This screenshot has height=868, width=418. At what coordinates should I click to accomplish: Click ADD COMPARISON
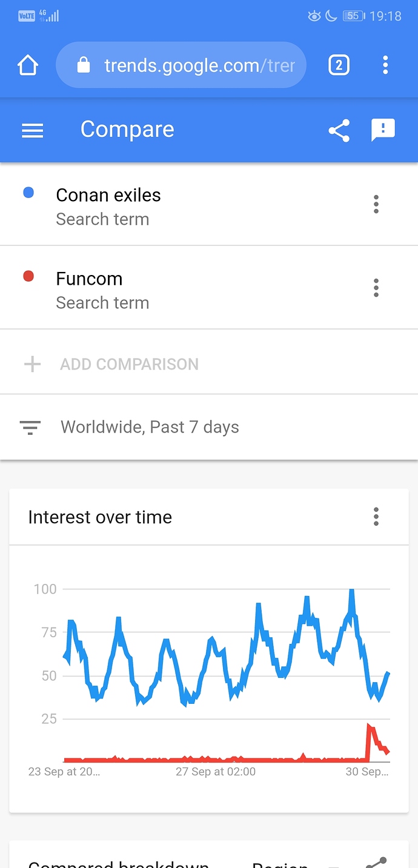[129, 364]
